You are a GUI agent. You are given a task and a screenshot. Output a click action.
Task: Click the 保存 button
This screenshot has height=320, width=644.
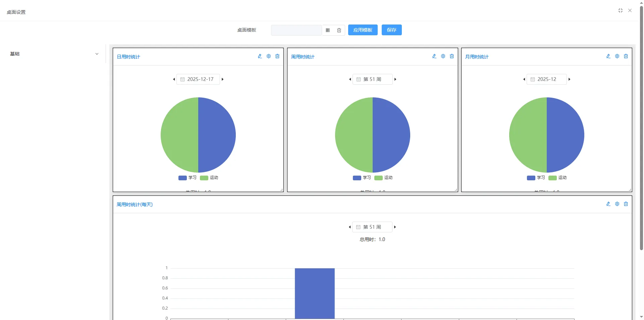click(x=391, y=30)
